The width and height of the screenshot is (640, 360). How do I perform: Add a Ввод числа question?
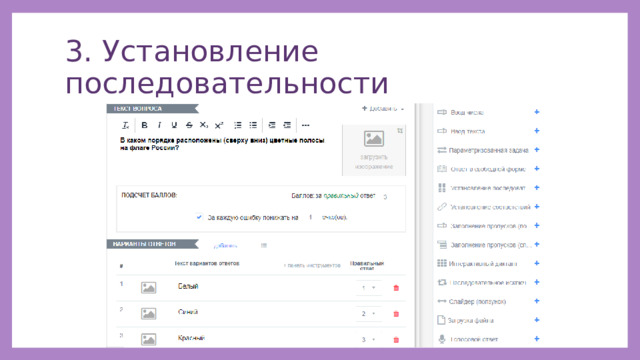pyautogui.click(x=537, y=112)
